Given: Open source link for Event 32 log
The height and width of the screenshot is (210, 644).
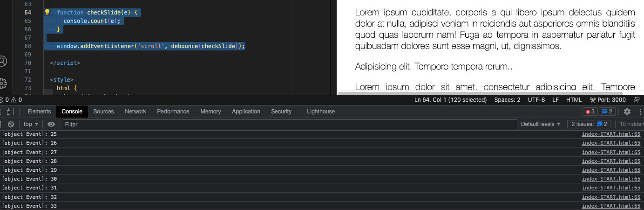Looking at the screenshot, I should (x=611, y=197).
